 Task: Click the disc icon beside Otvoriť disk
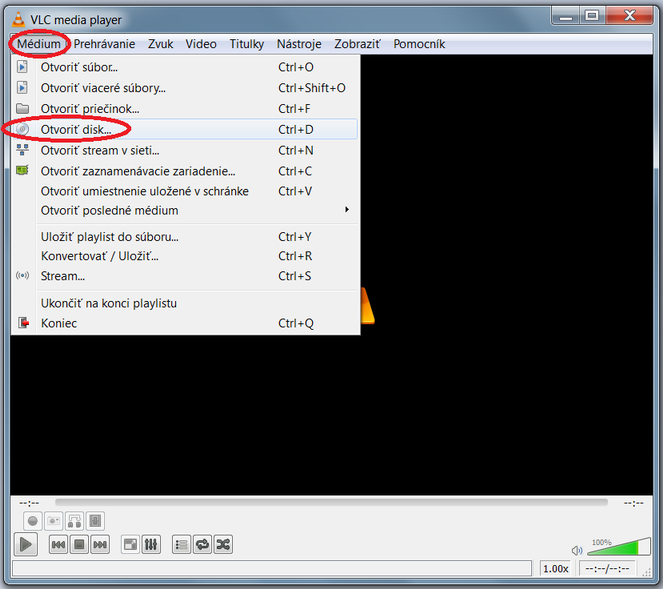pos(22,129)
